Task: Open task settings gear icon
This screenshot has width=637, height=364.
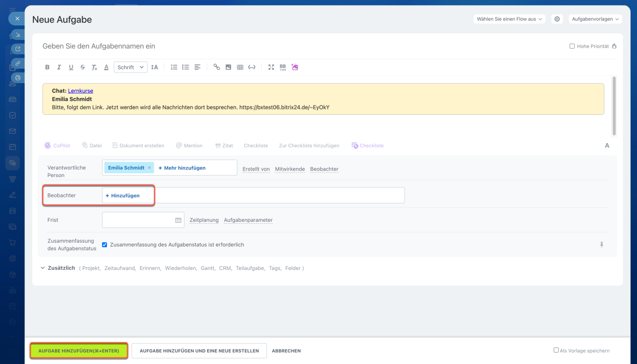Action: (x=557, y=19)
